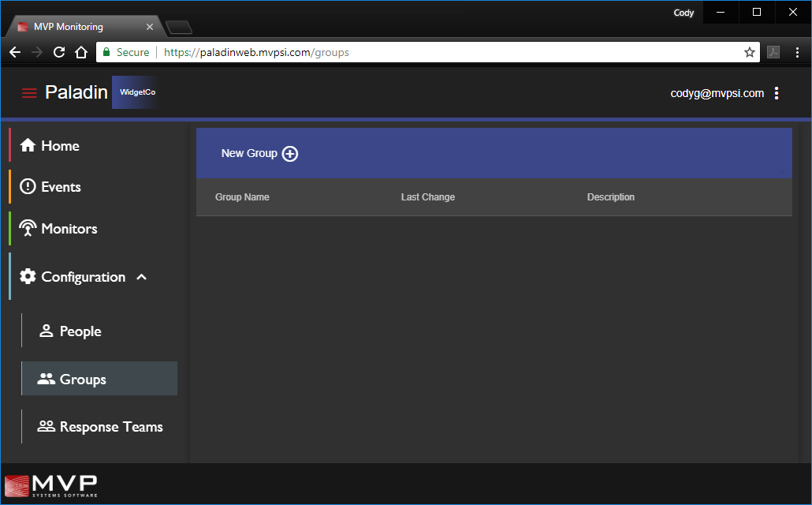812x505 pixels.
Task: Open a new browser tab
Action: pos(180,28)
